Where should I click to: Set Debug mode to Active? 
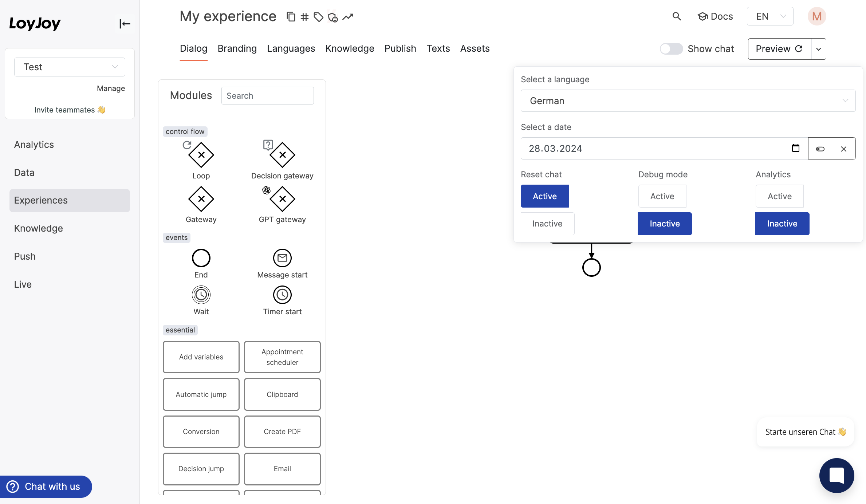click(x=662, y=196)
